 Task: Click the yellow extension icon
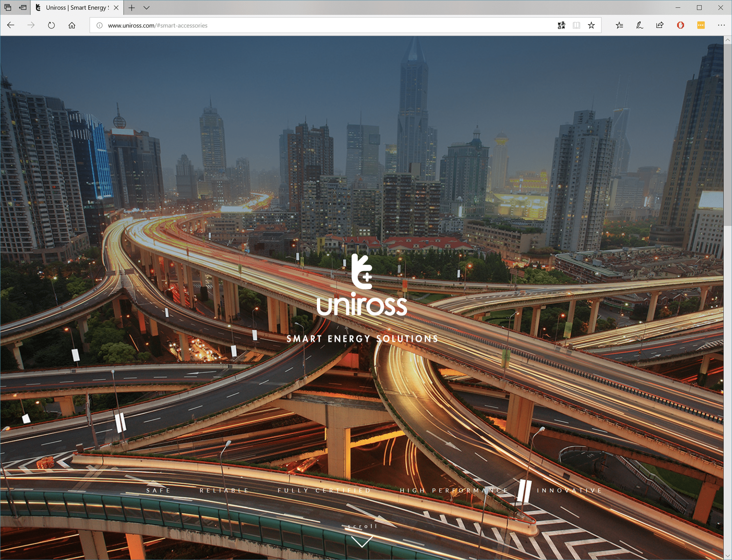[x=701, y=25]
